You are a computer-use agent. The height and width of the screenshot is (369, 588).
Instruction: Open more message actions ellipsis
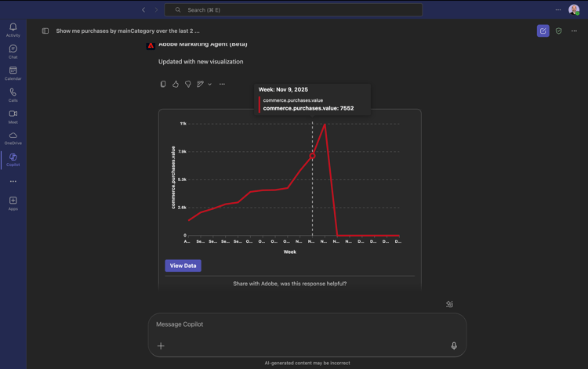(x=222, y=84)
